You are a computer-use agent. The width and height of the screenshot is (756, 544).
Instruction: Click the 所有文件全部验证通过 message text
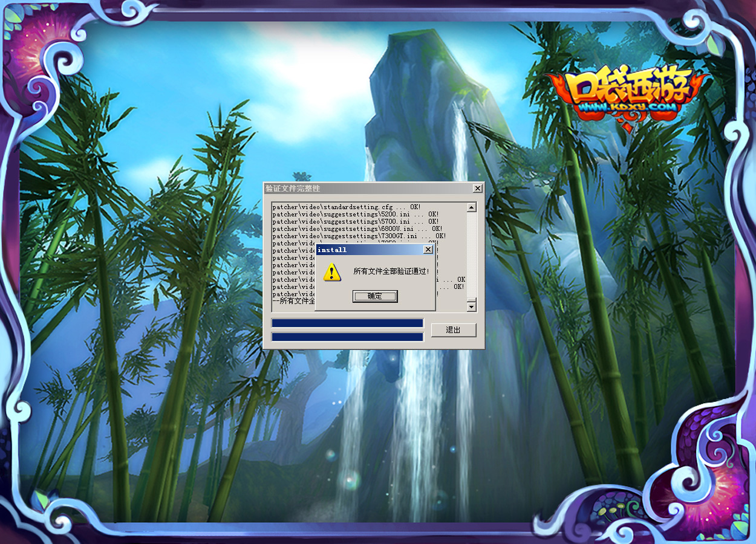pos(391,272)
